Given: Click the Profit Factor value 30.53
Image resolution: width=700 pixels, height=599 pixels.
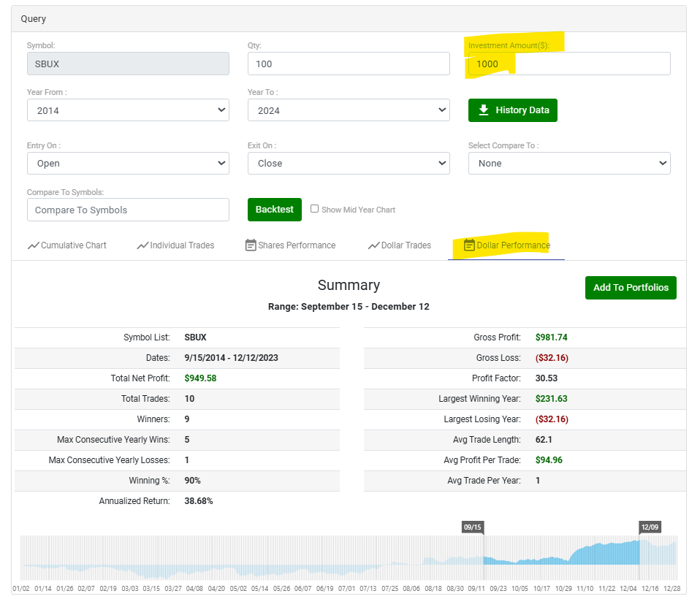Looking at the screenshot, I should [x=547, y=378].
